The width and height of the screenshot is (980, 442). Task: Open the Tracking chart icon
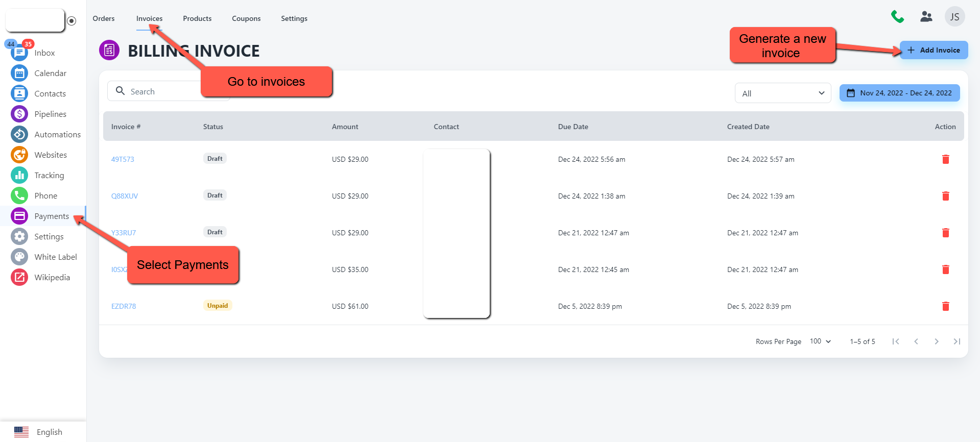[19, 175]
